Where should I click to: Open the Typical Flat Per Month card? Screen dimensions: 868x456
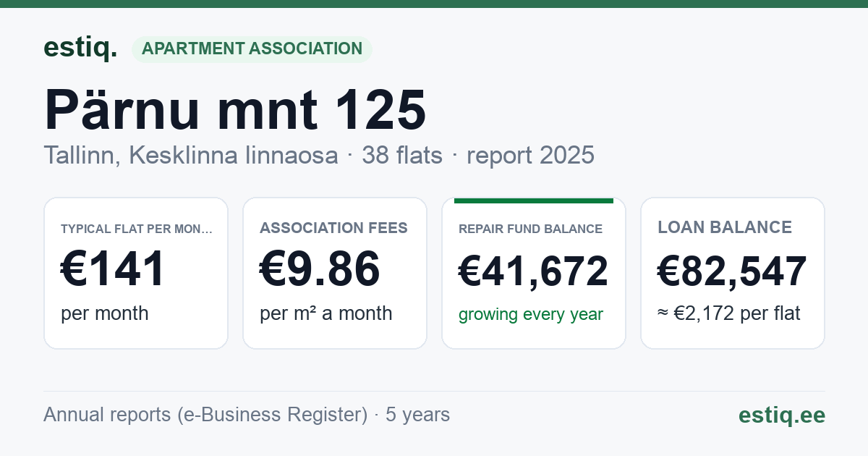click(136, 274)
